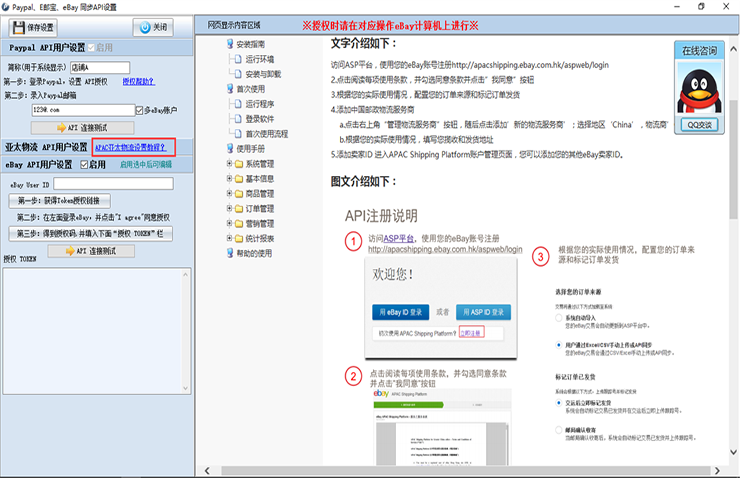Click the help page vertical scroll-down arrow
The image size is (750, 478).
(733, 452)
